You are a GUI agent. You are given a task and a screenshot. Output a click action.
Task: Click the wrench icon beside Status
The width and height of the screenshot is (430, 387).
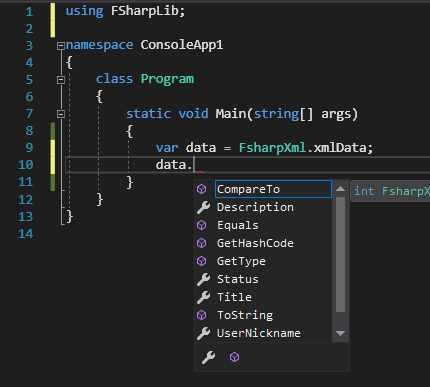(x=203, y=279)
